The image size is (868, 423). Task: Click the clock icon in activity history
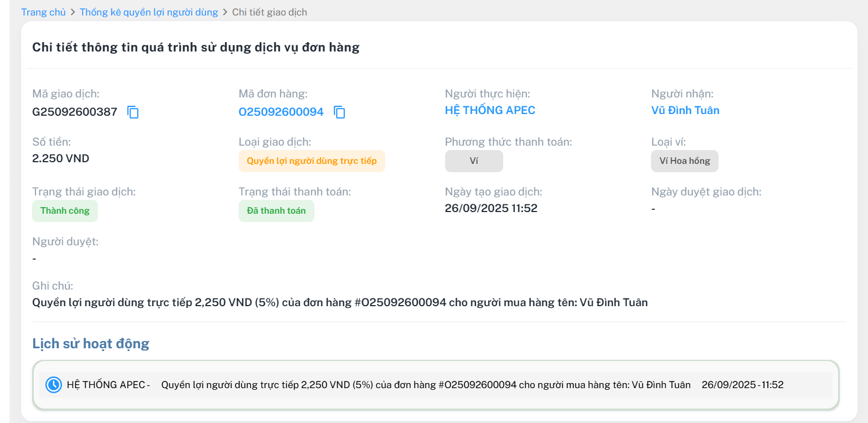click(54, 385)
